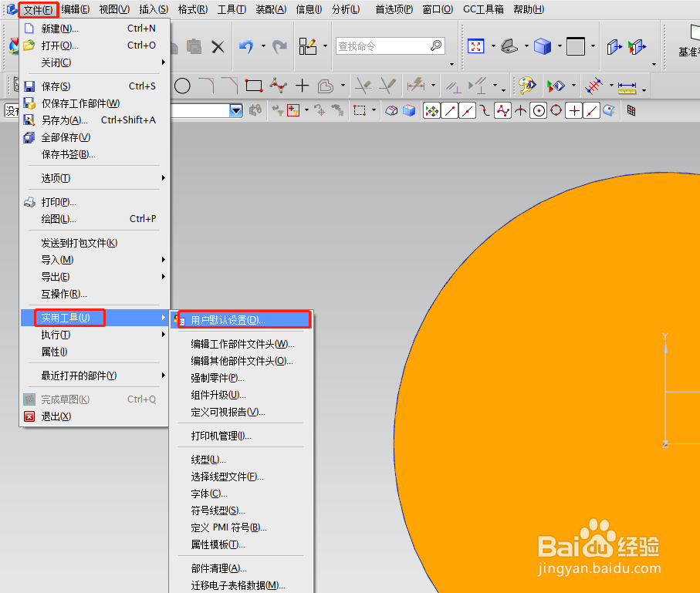Expand the 导入(M) submenu arrow

164,259
